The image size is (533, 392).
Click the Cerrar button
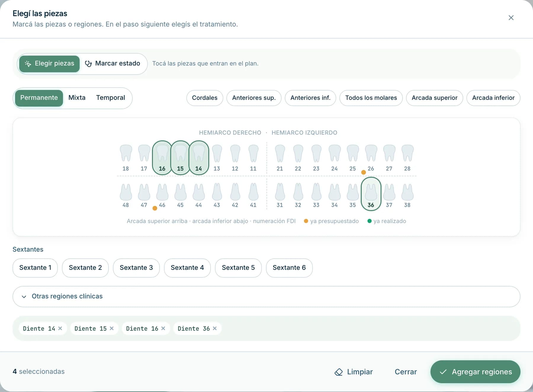406,372
